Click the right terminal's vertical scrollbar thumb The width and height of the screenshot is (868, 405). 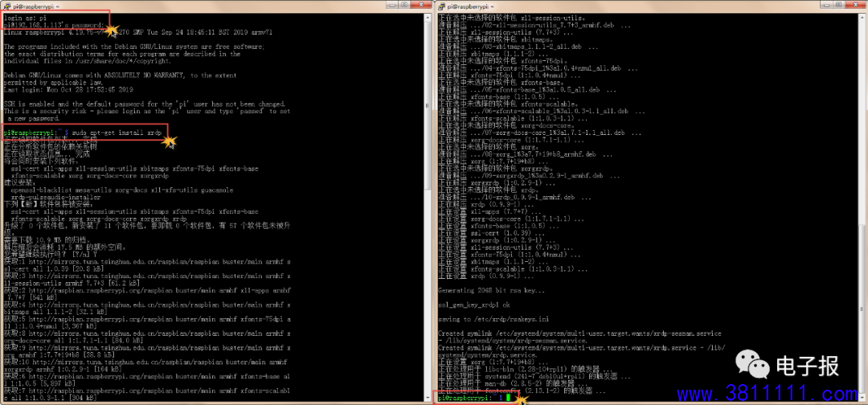[x=862, y=309]
